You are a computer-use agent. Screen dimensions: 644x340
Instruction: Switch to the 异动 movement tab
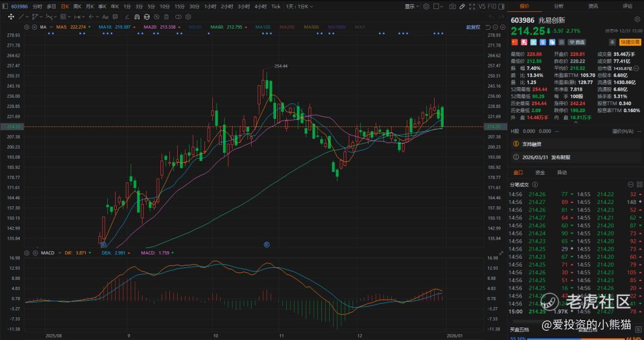(562, 172)
